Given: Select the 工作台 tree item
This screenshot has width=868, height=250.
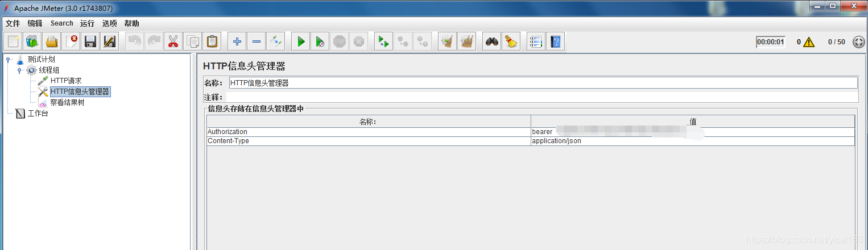Looking at the screenshot, I should [38, 114].
